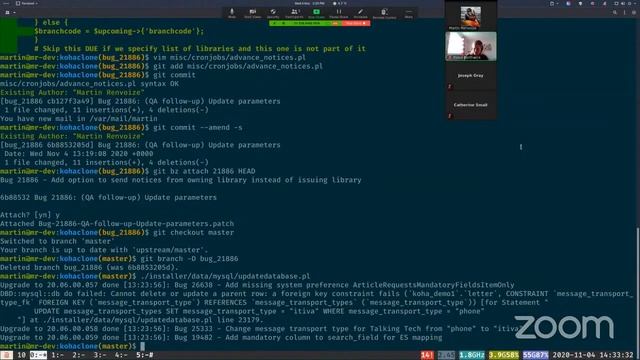Start video from Zoom toolbar
The image size is (640, 360).
coord(253,13)
